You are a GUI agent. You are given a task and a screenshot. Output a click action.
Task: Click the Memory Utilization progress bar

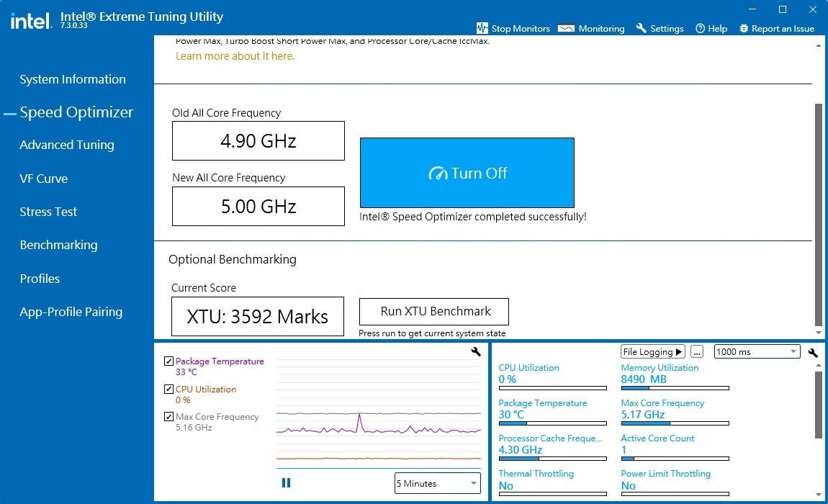point(675,388)
